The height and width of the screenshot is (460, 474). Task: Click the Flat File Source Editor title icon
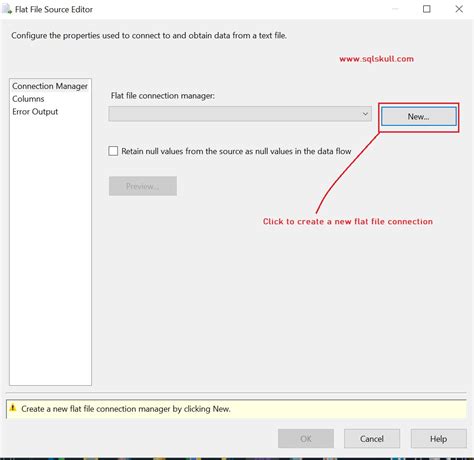click(7, 9)
